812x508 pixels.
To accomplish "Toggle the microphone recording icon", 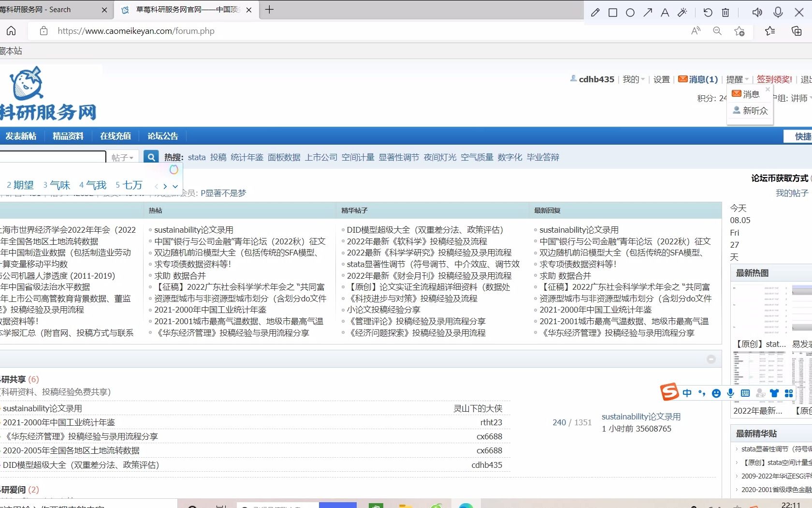I will point(778,13).
